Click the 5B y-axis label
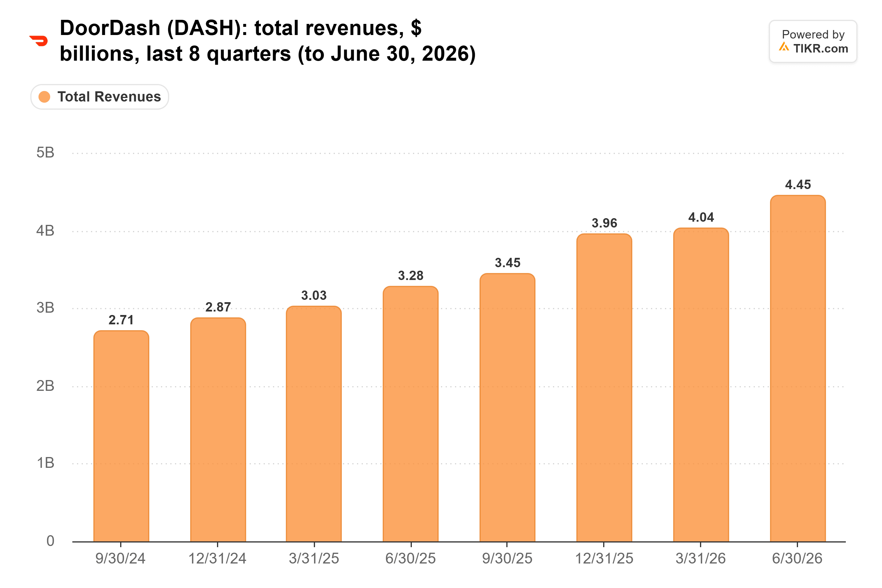The height and width of the screenshot is (588, 882). click(45, 153)
